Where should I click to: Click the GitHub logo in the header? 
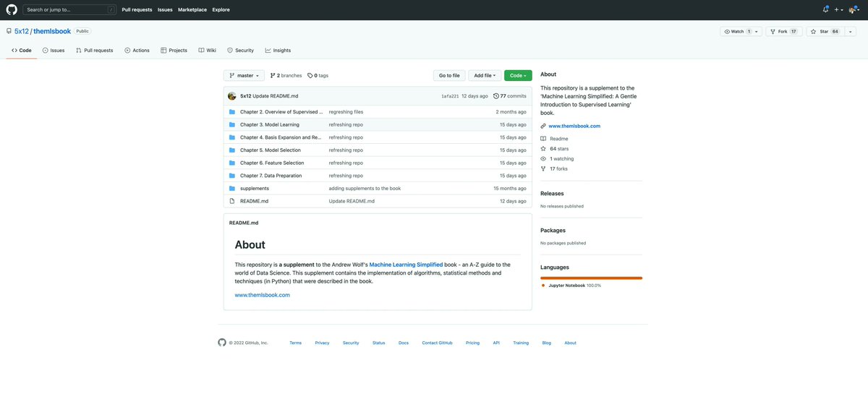(x=12, y=9)
